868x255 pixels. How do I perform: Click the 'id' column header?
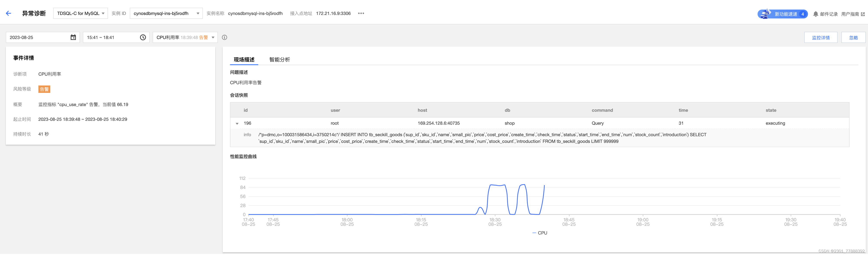coord(245,110)
